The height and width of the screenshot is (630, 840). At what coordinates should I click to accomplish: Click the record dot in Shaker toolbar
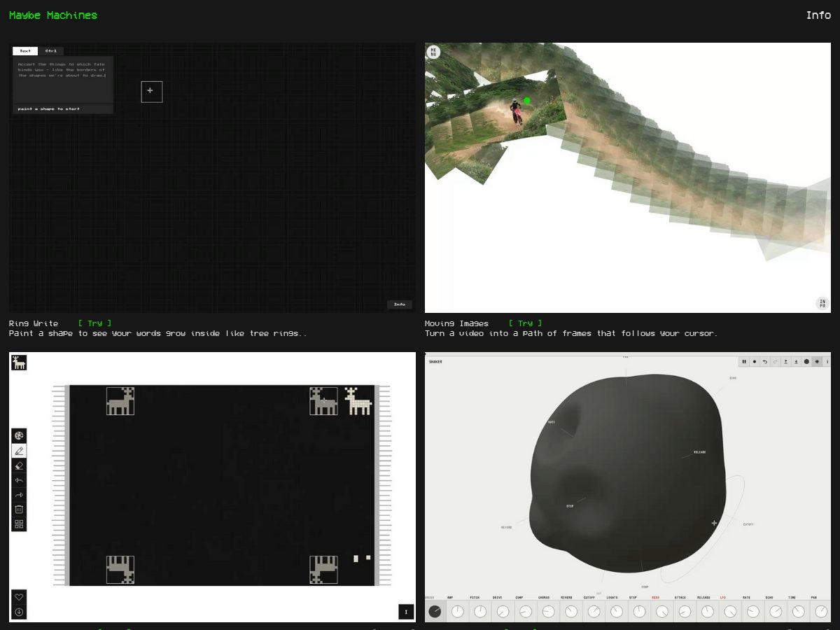tap(755, 362)
